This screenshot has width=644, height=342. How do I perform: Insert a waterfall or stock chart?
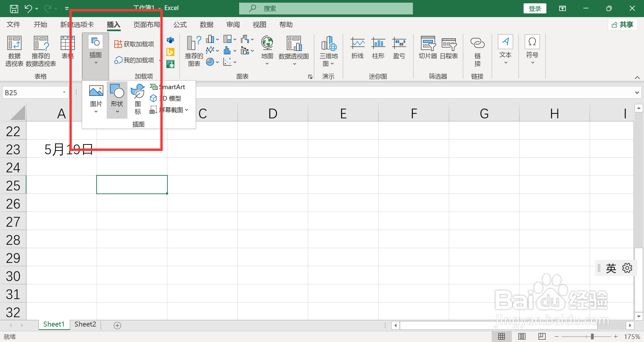247,39
